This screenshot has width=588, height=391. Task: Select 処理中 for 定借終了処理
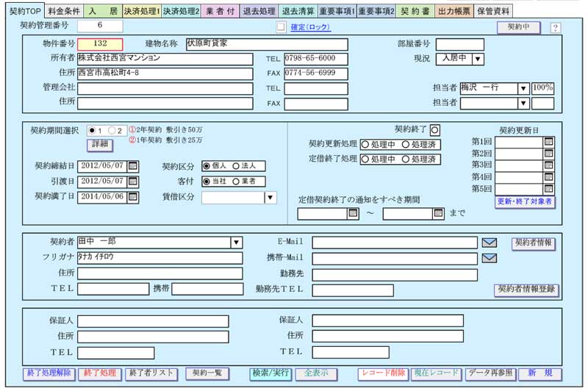[x=365, y=159]
